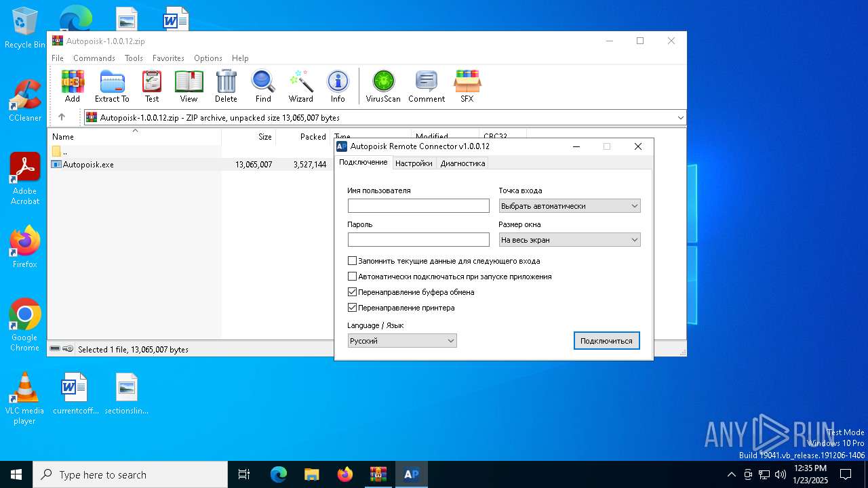Show archive Info
This screenshot has width=868, height=488.
coord(338,86)
